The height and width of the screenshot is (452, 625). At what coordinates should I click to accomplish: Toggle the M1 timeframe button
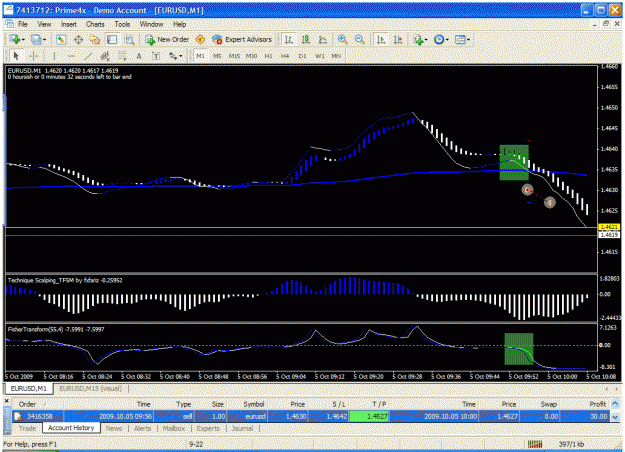coord(200,56)
